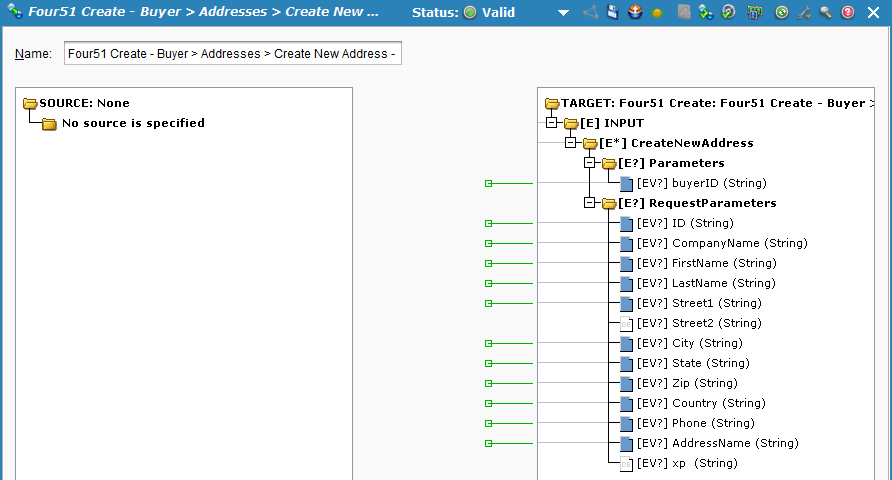The height and width of the screenshot is (480, 892).
Task: Select the buyerID (String) field
Action: click(700, 183)
